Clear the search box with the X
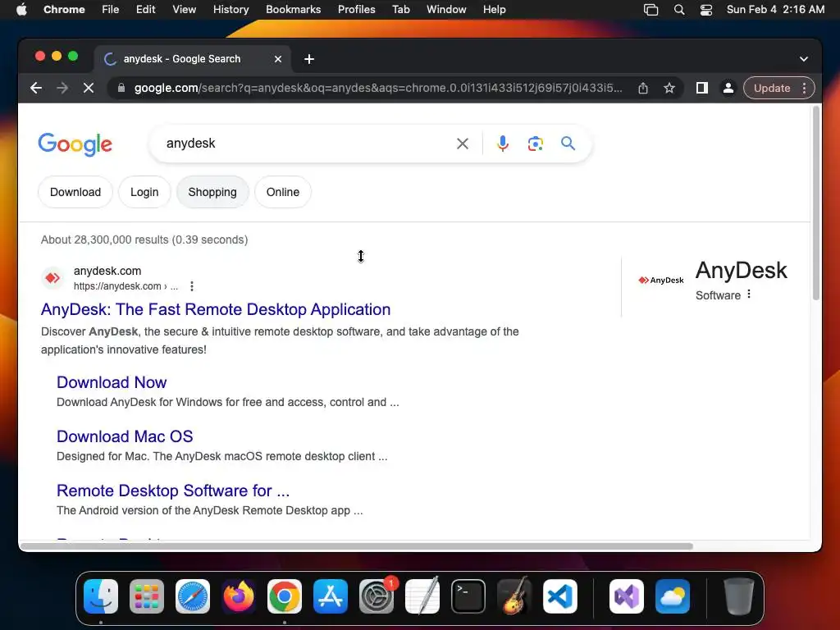This screenshot has width=840, height=630. pos(463,144)
